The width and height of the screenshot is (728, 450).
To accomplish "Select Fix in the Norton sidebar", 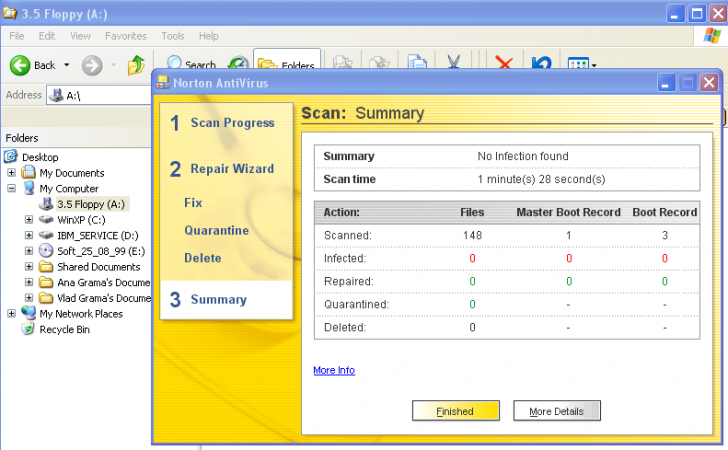I will point(193,203).
